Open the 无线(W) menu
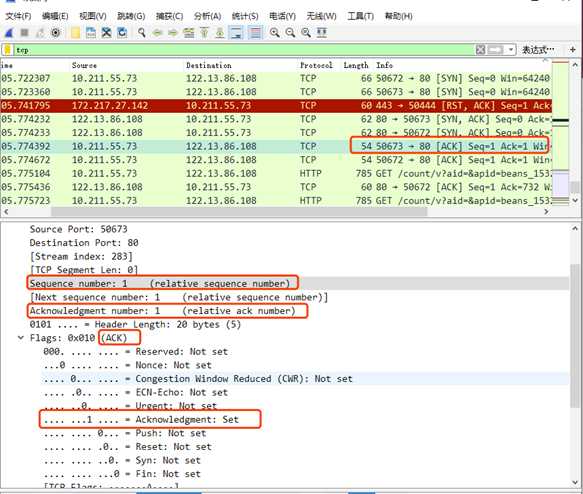Viewport: 583px width, 494px height. (x=322, y=16)
